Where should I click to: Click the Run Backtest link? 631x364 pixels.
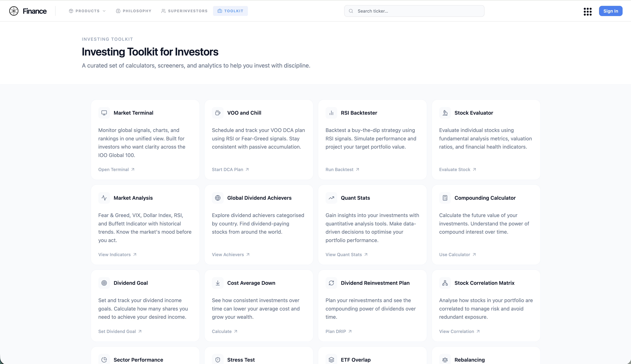[342, 170]
